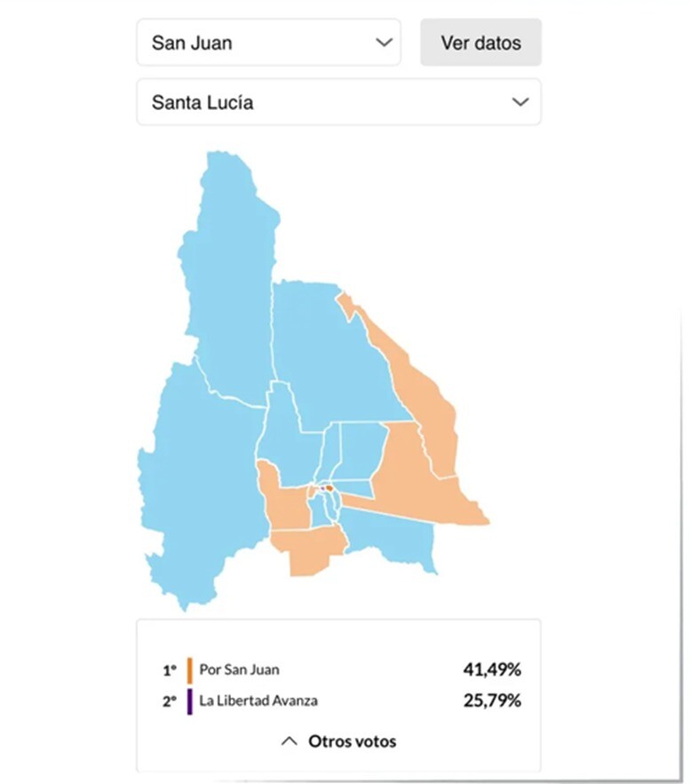Click the purple La Libertad Avanza color marker
This screenshot has height=784, width=690.
coord(189,701)
